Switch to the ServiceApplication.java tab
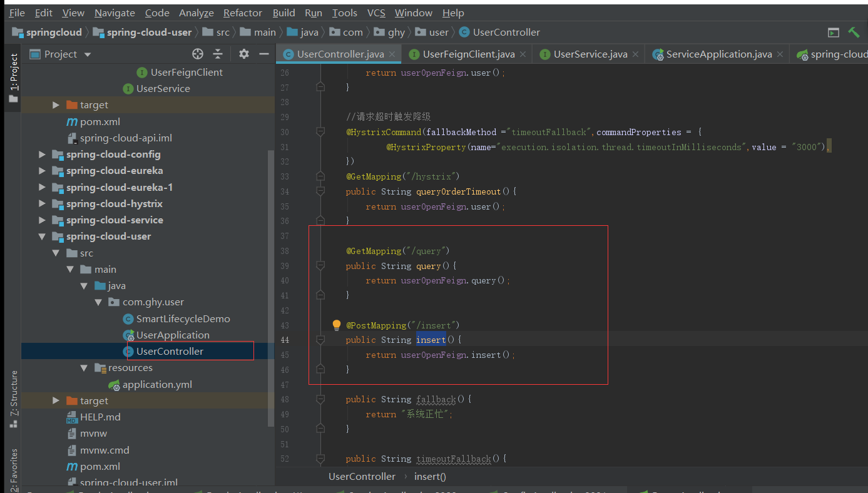Image resolution: width=868 pixels, height=493 pixels. click(x=718, y=54)
